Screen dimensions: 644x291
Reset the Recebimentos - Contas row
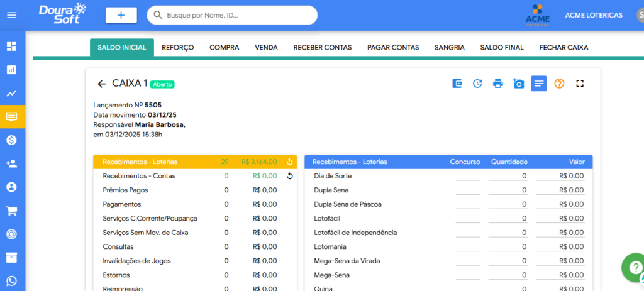(289, 176)
